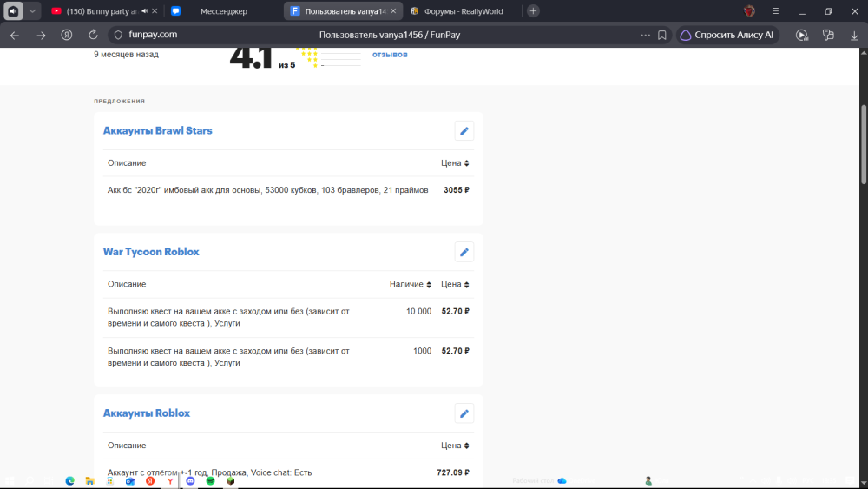Edit the Аккаунты Roblox offers section
Viewport: 868px width, 489px height.
tap(464, 413)
